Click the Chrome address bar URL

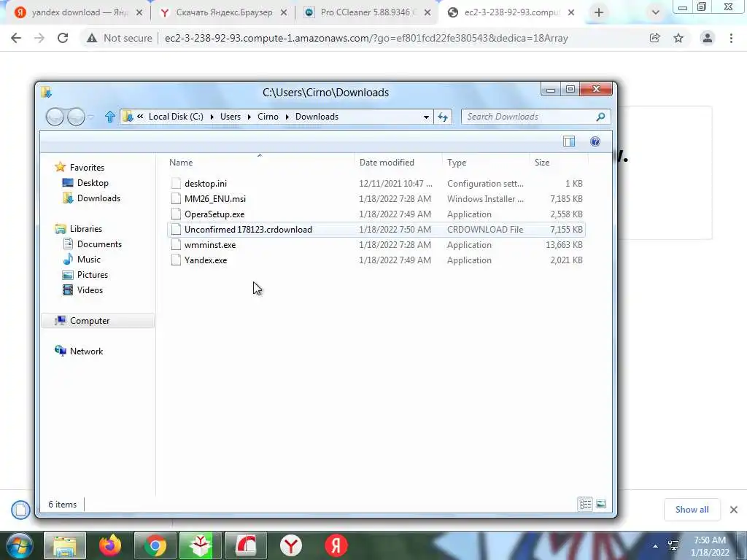[x=366, y=38]
